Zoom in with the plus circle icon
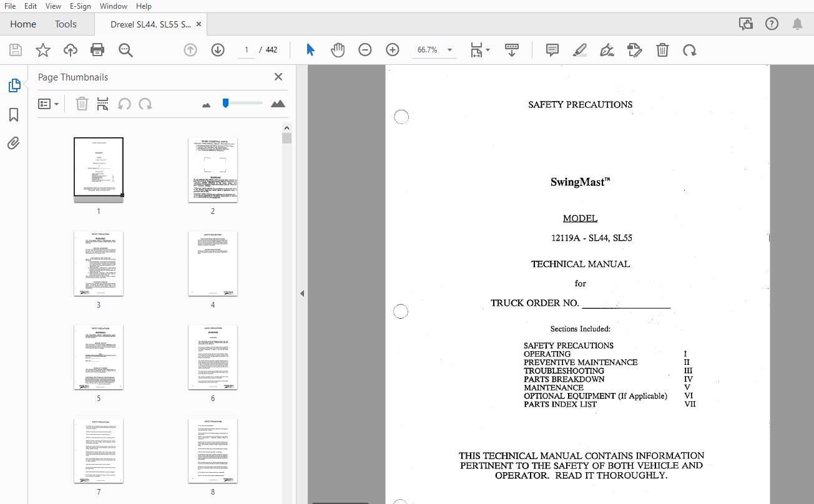The image size is (814, 504). coord(393,50)
